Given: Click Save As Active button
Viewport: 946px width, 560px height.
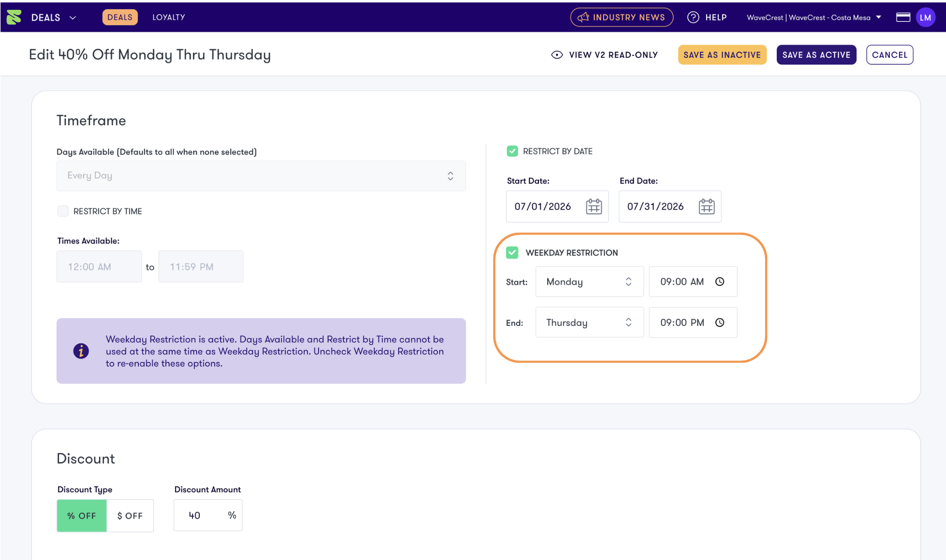Looking at the screenshot, I should click(x=816, y=55).
